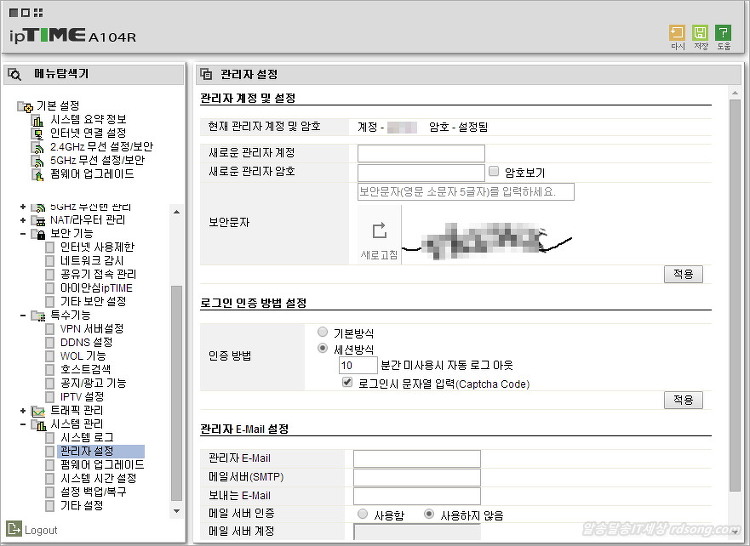This screenshot has height=546, width=750.
Task: Open 시스템 요약 정보 in quick menu
Action: (88, 119)
